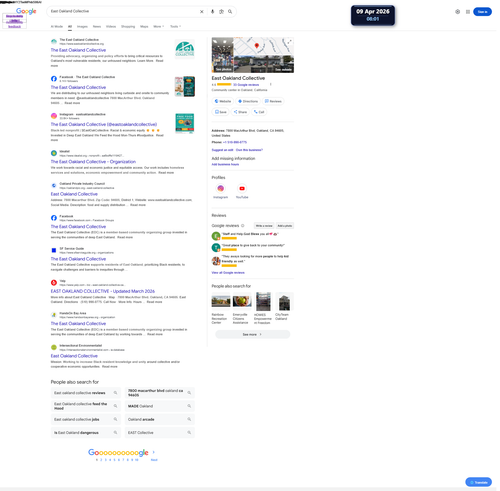This screenshot has width=500, height=491.
Task: Open the Idealist result link titled Organization
Action: point(93,162)
